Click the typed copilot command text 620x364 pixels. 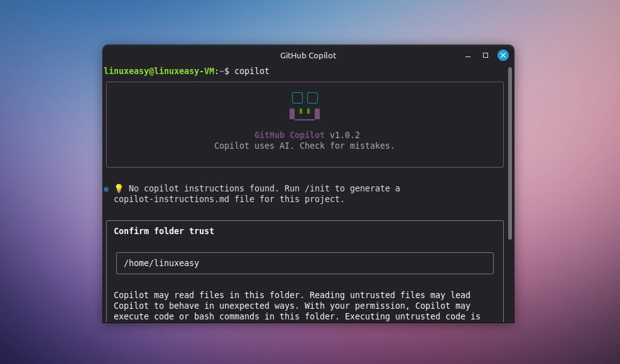click(x=252, y=71)
